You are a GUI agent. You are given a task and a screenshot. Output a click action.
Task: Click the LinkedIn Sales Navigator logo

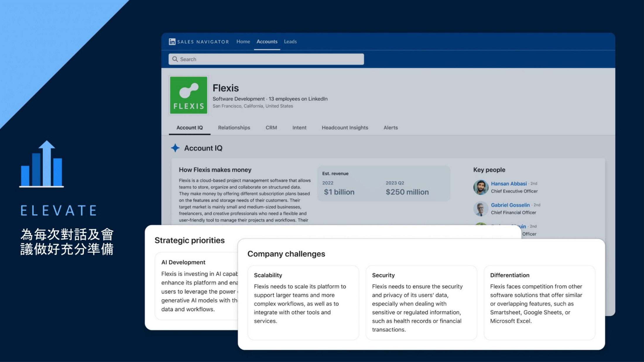click(199, 42)
